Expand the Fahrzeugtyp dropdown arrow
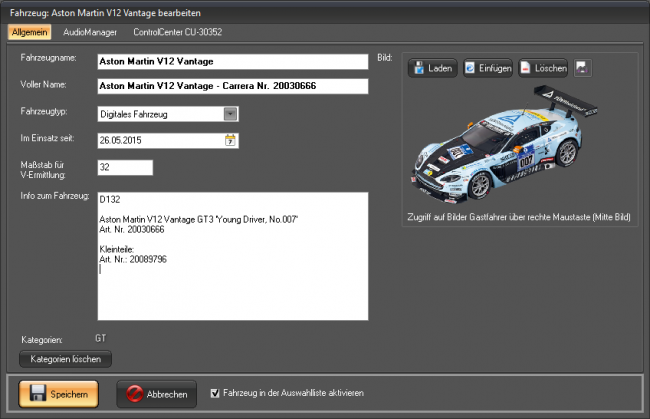The height and width of the screenshot is (419, 650). pos(230,114)
